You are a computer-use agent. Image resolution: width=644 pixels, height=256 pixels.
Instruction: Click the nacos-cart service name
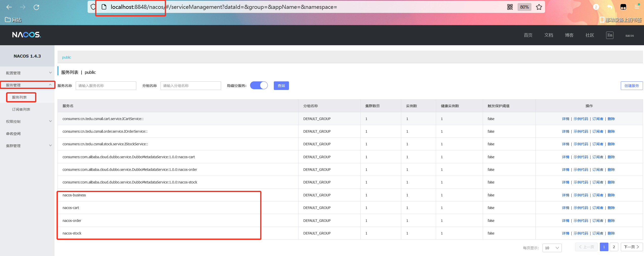tap(71, 207)
